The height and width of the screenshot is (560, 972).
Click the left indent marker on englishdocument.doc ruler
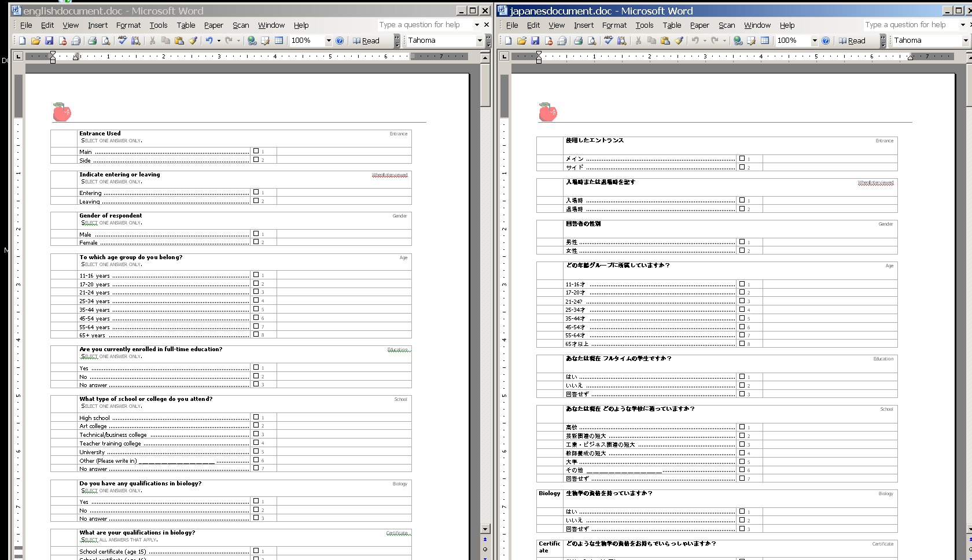[53, 60]
